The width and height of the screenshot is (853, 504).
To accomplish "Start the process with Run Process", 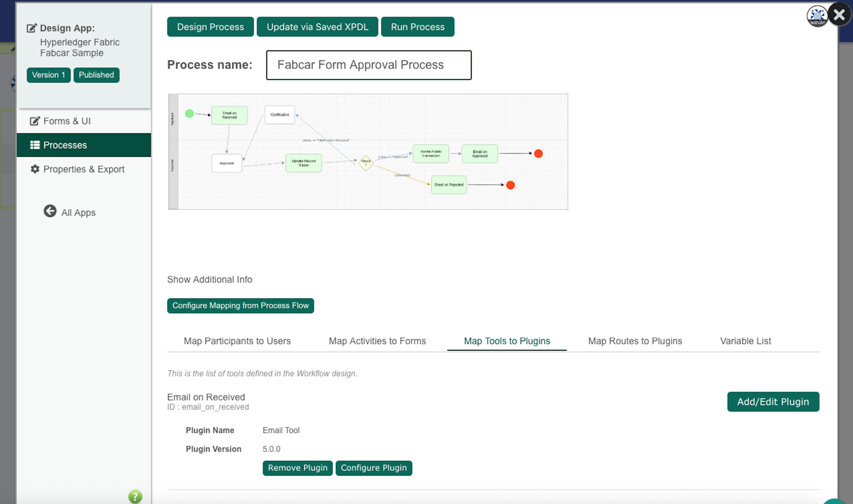I will [417, 27].
